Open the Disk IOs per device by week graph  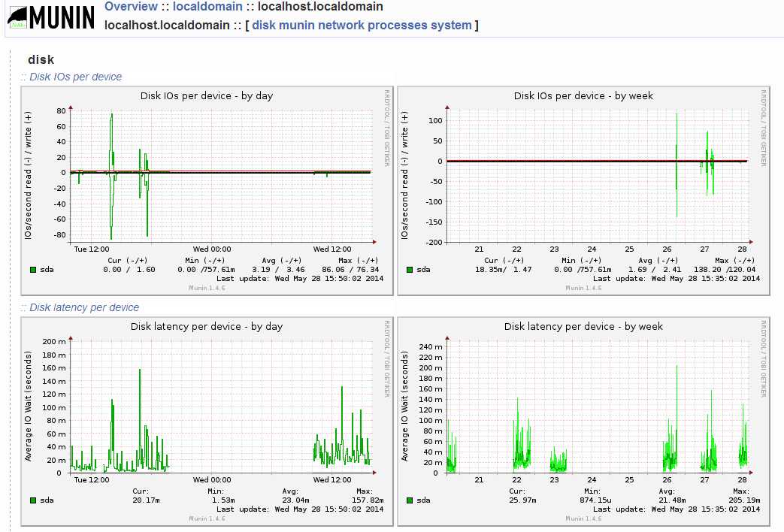[583, 191]
